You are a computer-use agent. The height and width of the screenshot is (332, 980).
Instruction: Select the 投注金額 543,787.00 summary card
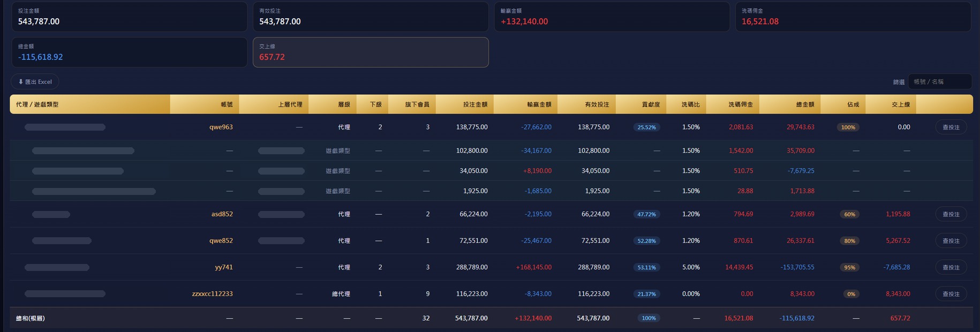click(x=130, y=17)
